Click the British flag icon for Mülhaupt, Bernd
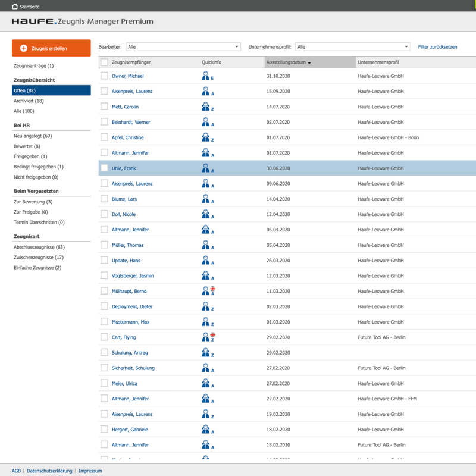Screen dimensions: 476x476 tap(214, 287)
